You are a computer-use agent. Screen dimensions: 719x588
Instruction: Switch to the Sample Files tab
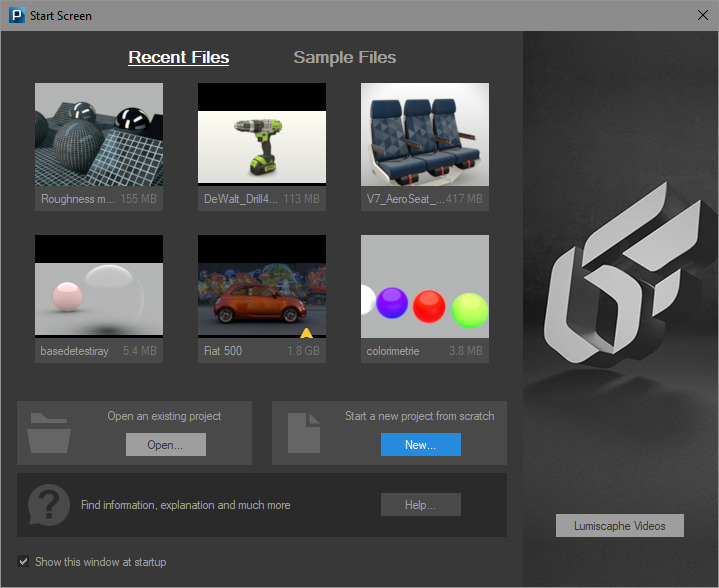(344, 57)
